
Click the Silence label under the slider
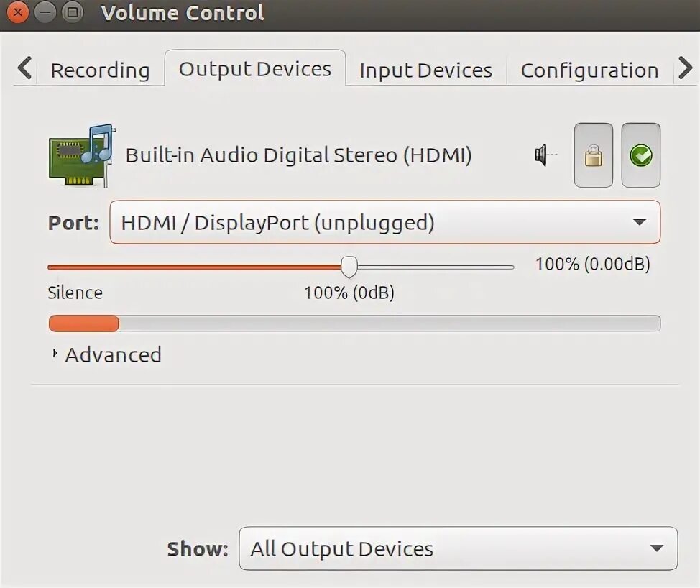coord(75,293)
